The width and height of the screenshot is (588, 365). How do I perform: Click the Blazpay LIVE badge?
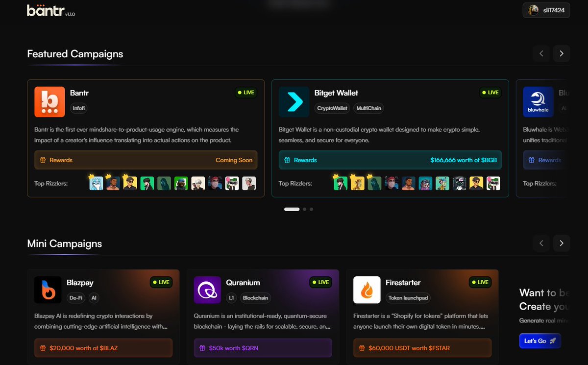click(x=161, y=282)
